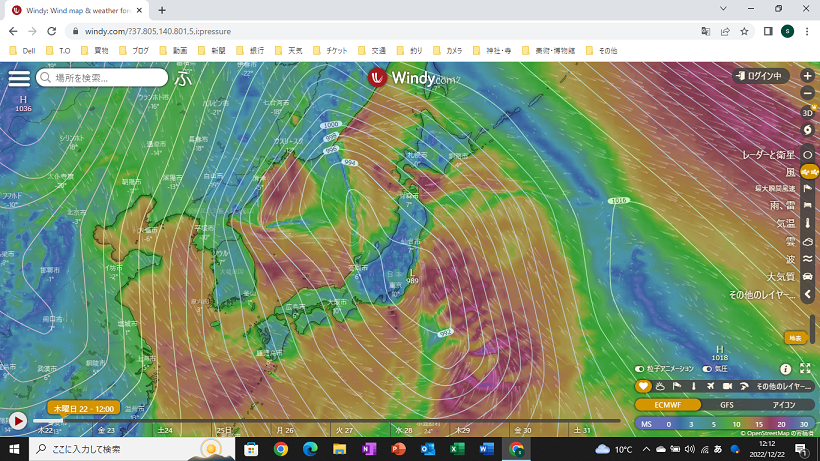Open the hurricane tracker icon
This screenshot has width=820, height=461.
[x=807, y=130]
